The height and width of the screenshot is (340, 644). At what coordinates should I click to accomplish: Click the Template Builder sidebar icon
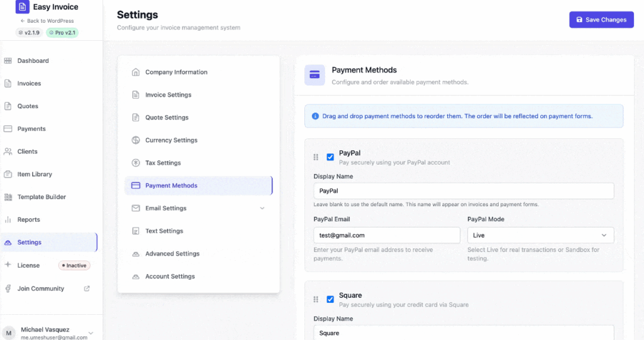8,197
